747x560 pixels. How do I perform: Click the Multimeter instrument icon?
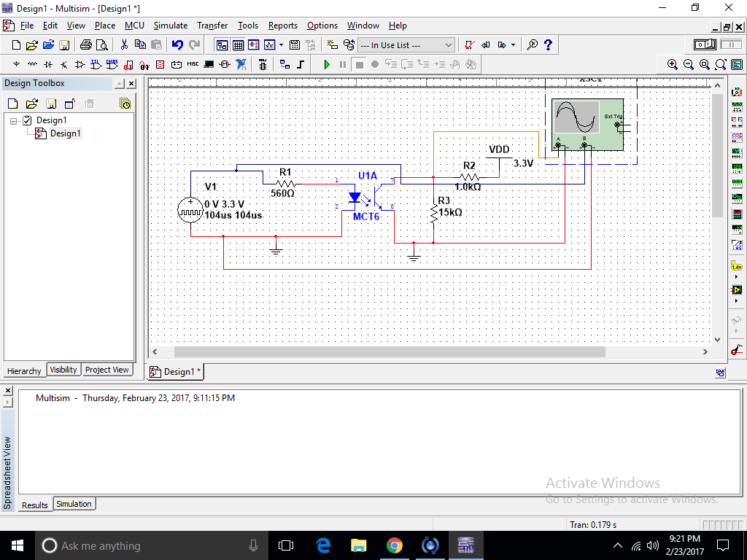coord(737,92)
